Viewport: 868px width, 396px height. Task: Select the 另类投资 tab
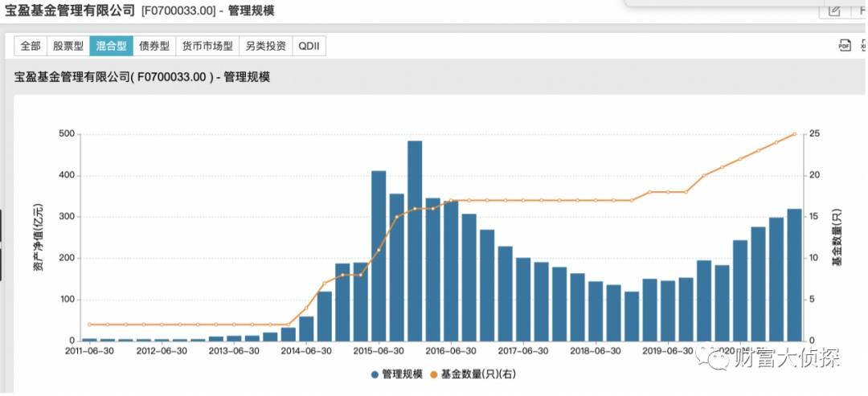pyautogui.click(x=266, y=46)
